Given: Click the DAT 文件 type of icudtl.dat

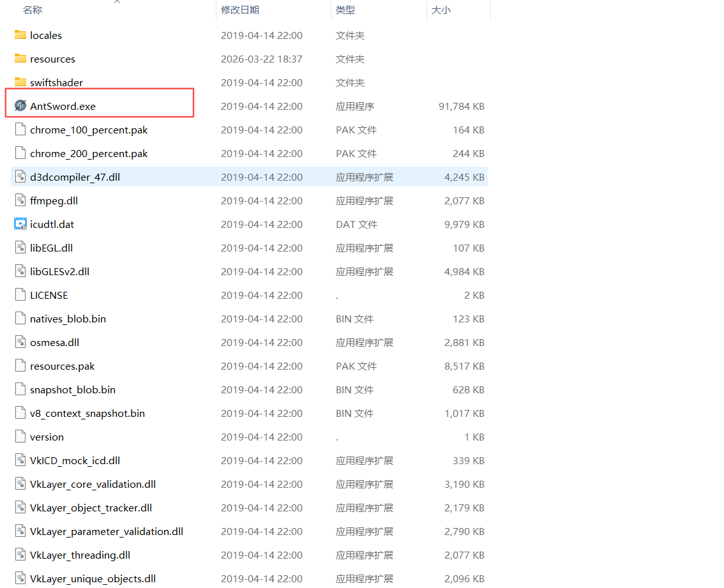Looking at the screenshot, I should tap(356, 225).
